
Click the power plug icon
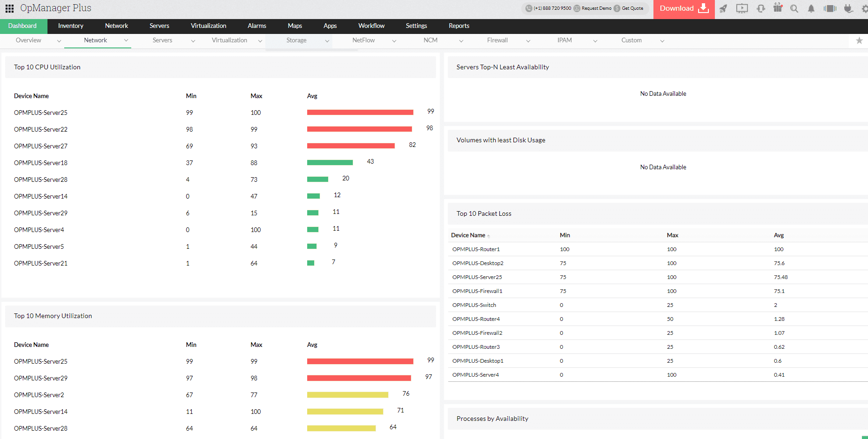tap(848, 8)
